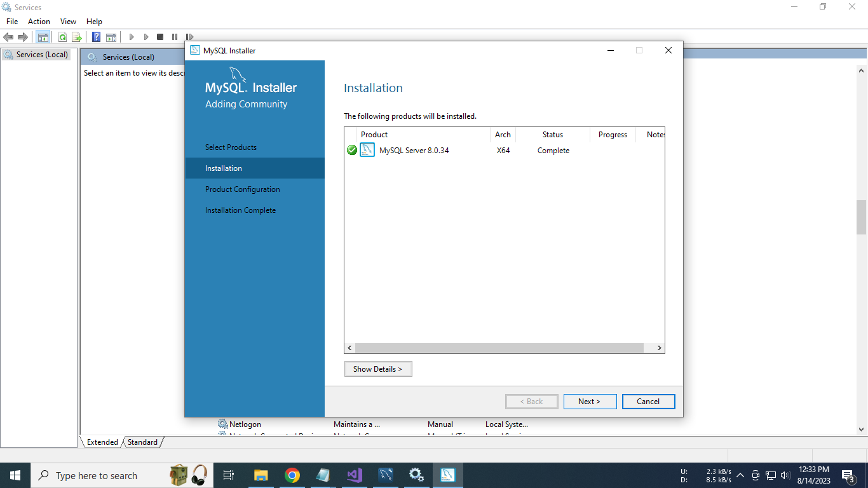Viewport: 868px width, 488px height.
Task: Click Complete status cell
Action: click(x=553, y=151)
